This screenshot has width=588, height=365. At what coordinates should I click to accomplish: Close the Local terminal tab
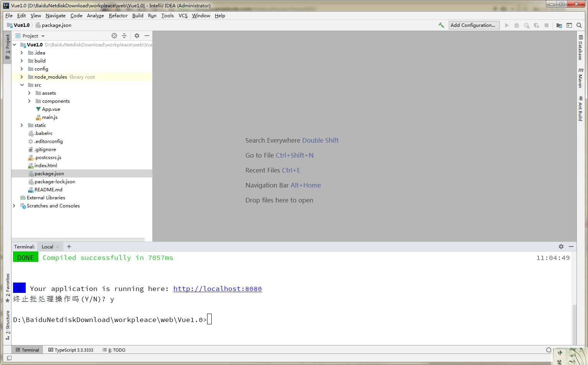pyautogui.click(x=58, y=247)
